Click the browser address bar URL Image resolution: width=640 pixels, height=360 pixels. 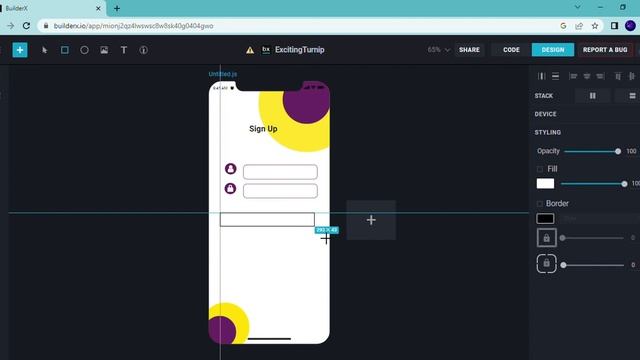(133, 26)
